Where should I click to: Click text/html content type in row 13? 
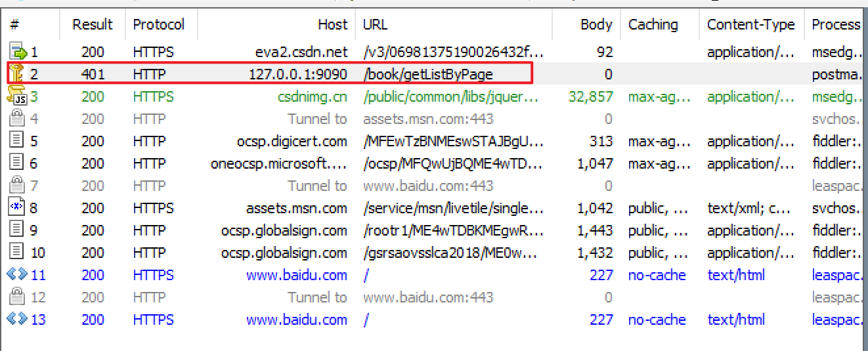(736, 320)
